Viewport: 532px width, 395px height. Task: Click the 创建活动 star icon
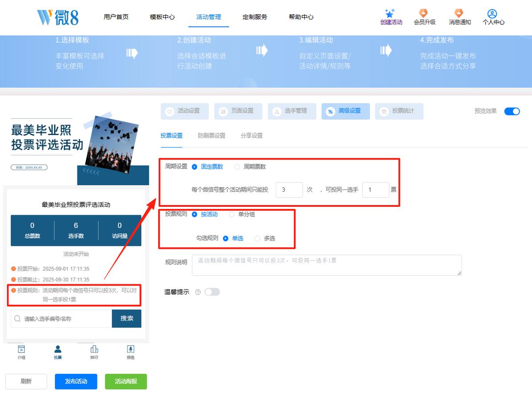390,13
